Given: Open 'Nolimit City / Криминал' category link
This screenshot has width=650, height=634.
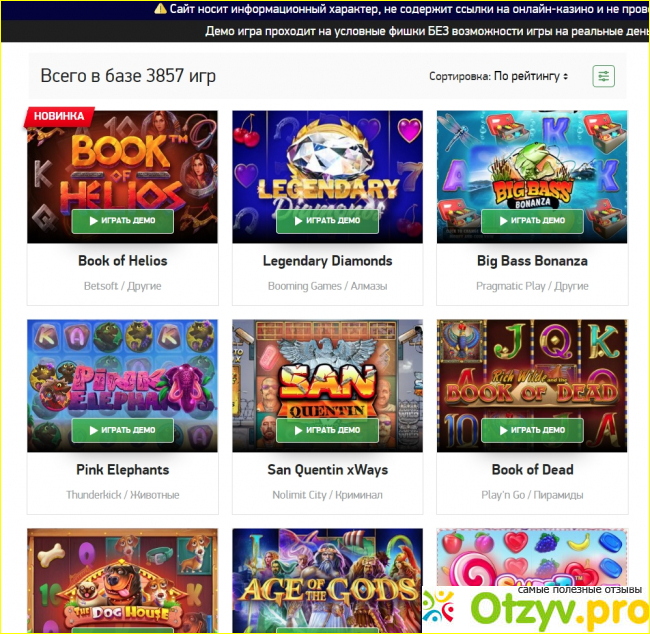Looking at the screenshot, I should [x=327, y=495].
